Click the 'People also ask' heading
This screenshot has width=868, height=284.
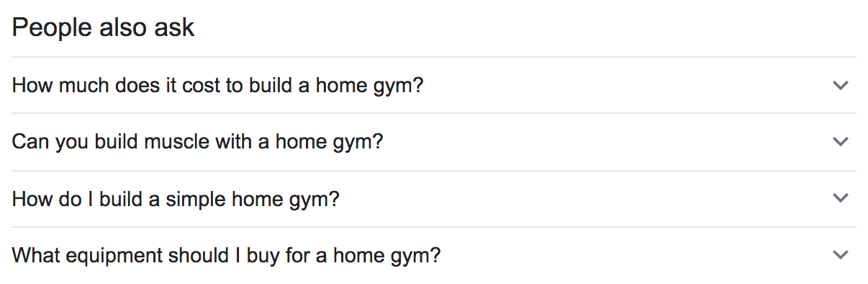click(x=104, y=27)
